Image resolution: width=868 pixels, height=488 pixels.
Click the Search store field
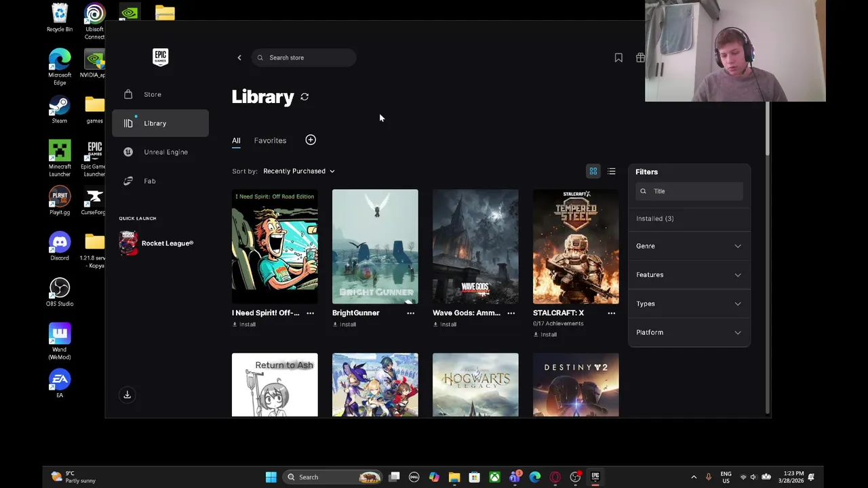tap(304, 58)
